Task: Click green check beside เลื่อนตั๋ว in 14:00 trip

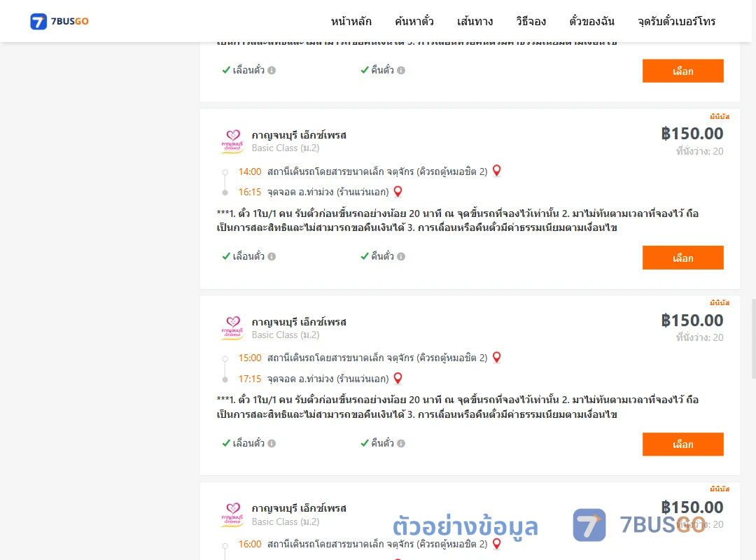Action: click(x=226, y=256)
